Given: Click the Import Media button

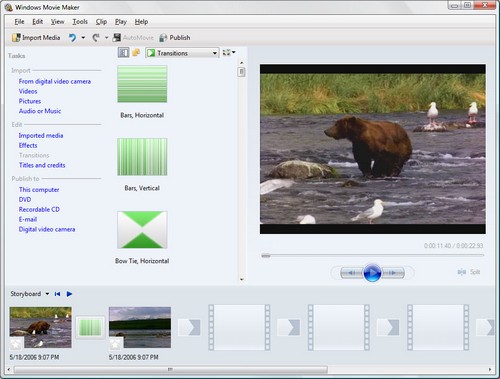Looking at the screenshot, I should pos(36,38).
